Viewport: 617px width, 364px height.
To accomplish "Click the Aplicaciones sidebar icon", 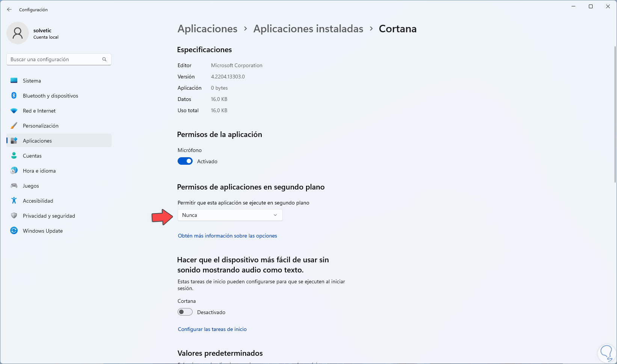I will pos(14,141).
